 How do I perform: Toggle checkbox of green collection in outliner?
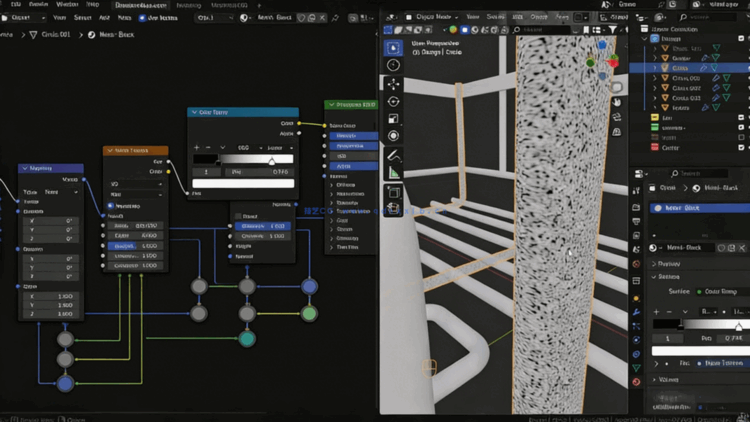741,127
